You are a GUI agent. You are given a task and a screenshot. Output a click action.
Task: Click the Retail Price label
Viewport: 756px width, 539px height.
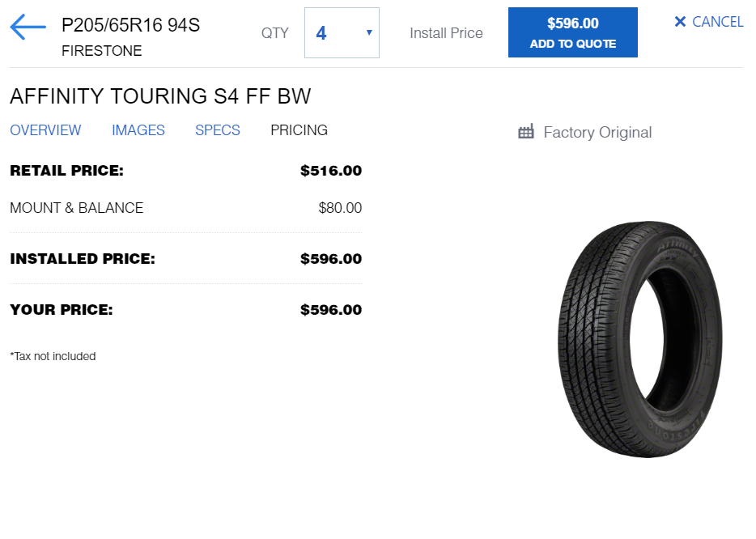coord(66,171)
